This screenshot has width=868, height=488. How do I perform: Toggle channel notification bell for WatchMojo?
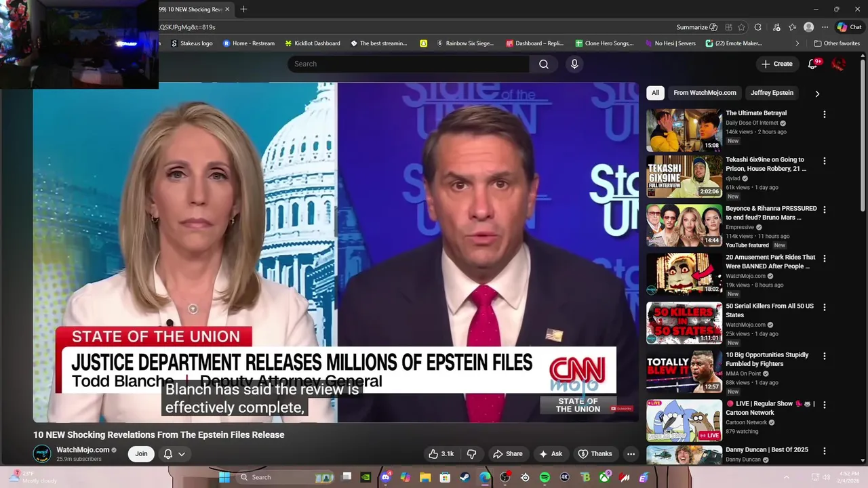click(168, 454)
